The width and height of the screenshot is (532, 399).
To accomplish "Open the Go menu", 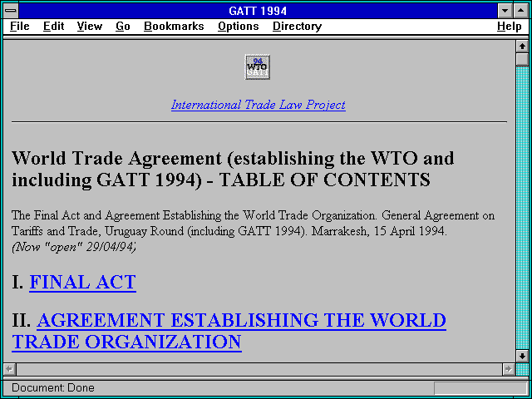I will pyautogui.click(x=123, y=27).
